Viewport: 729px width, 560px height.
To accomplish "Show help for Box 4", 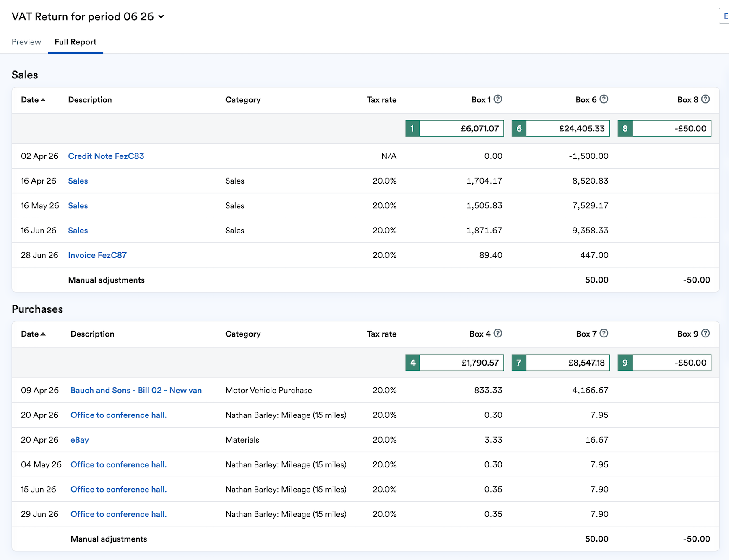I will (x=498, y=334).
